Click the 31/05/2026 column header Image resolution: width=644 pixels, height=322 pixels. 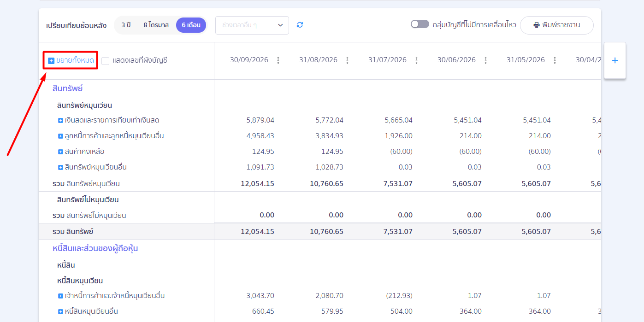pyautogui.click(x=526, y=60)
